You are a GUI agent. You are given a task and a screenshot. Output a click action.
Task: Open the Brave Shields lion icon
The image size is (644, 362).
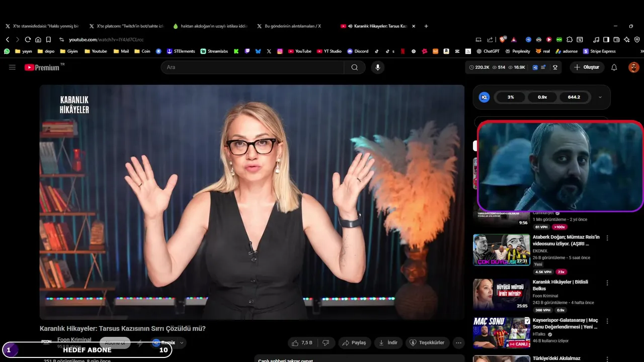click(x=502, y=39)
